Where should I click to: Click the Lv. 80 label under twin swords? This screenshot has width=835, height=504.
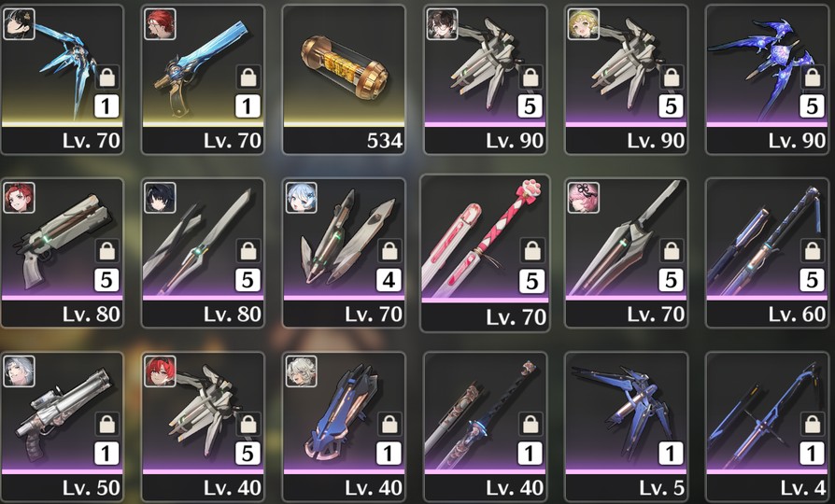coord(233,314)
